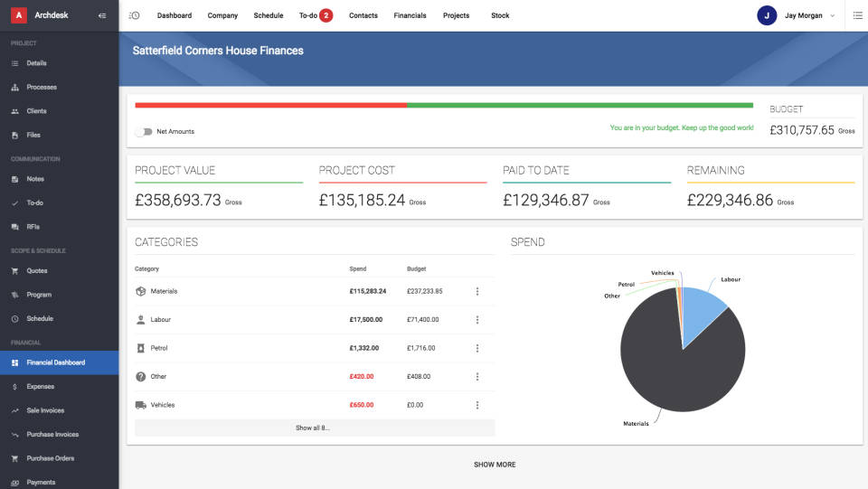The image size is (868, 489).
Task: Click the Show all 8 button
Action: [x=314, y=428]
